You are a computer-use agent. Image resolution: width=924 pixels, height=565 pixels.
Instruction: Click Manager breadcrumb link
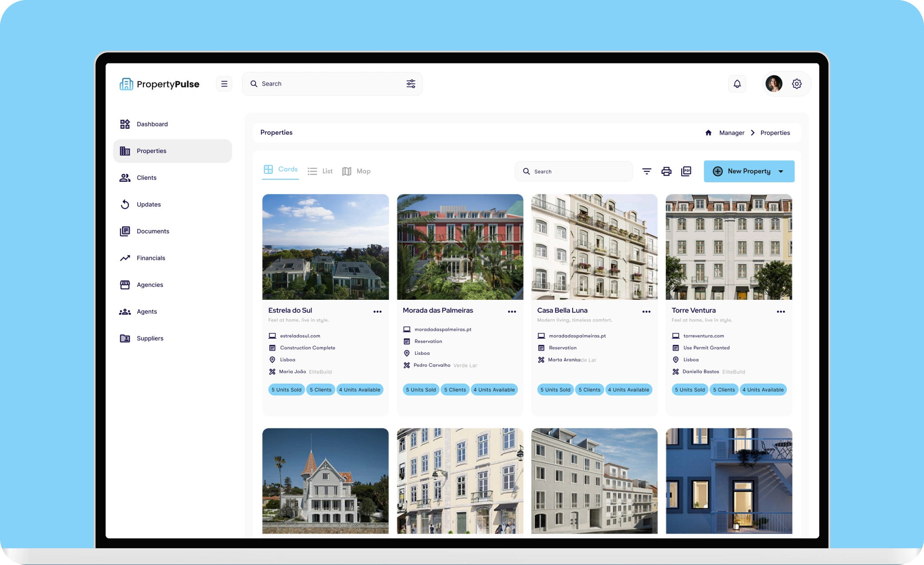coord(732,133)
